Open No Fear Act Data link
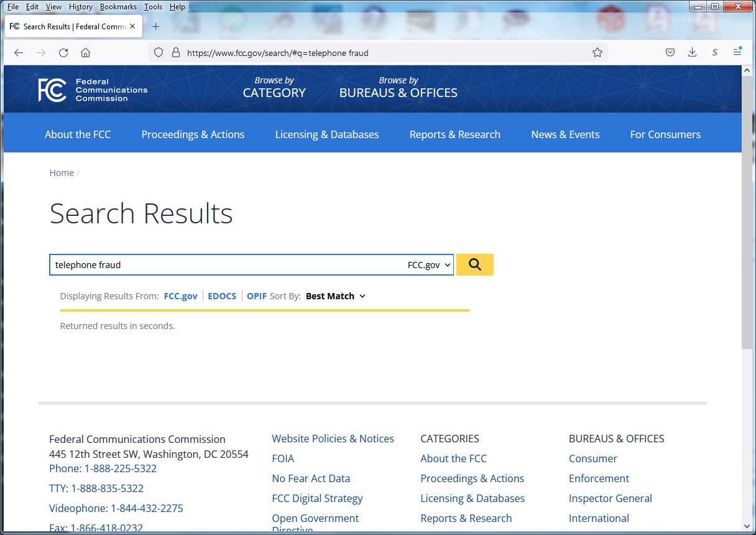This screenshot has height=535, width=756. (x=311, y=478)
